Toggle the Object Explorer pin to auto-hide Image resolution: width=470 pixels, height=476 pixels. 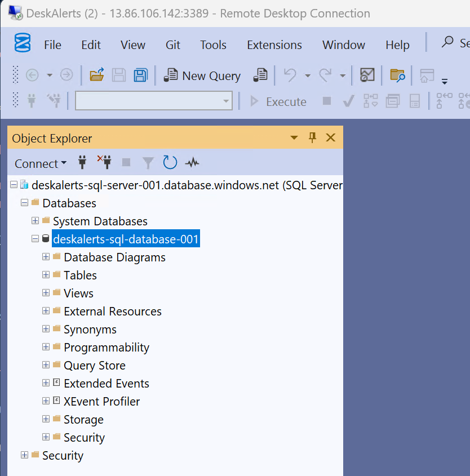click(x=312, y=137)
